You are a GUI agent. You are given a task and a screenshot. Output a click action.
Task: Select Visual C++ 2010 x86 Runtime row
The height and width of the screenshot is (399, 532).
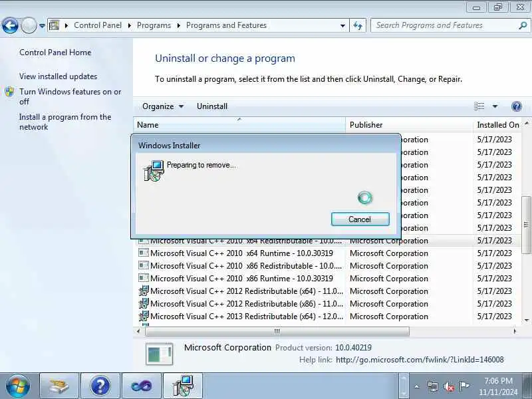327,278
